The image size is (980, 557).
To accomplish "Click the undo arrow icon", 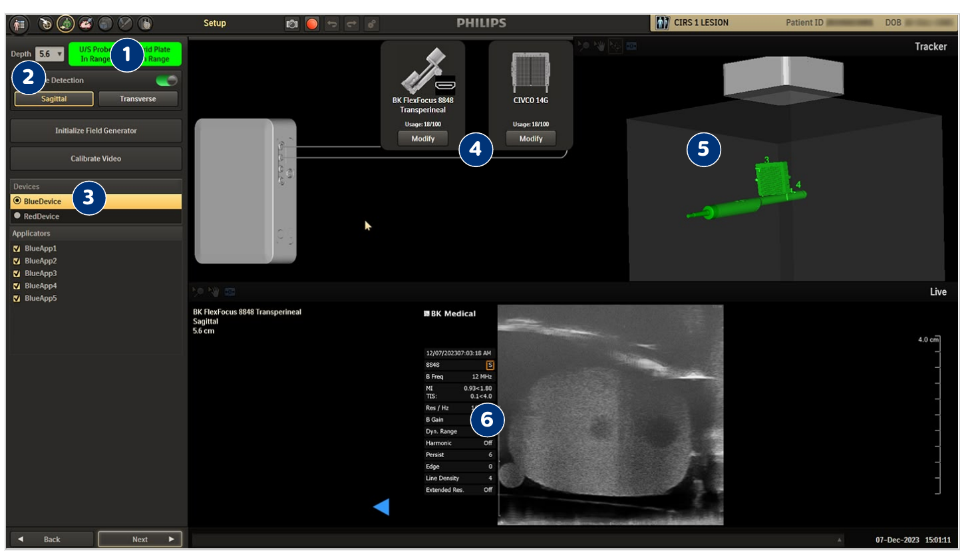I will (x=332, y=24).
